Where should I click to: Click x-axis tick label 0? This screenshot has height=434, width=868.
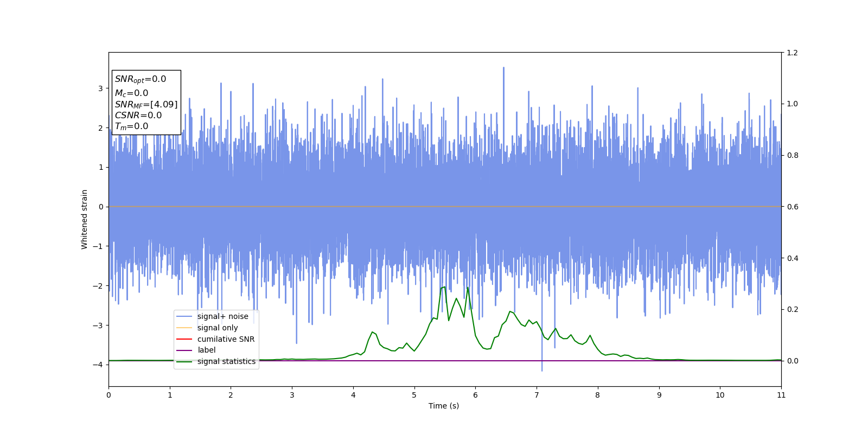[108, 395]
